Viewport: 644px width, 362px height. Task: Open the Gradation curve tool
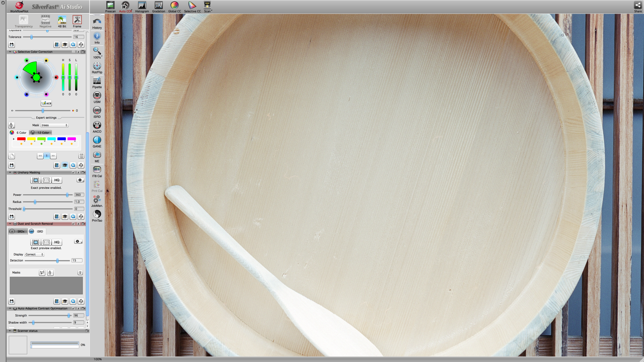coord(158,7)
